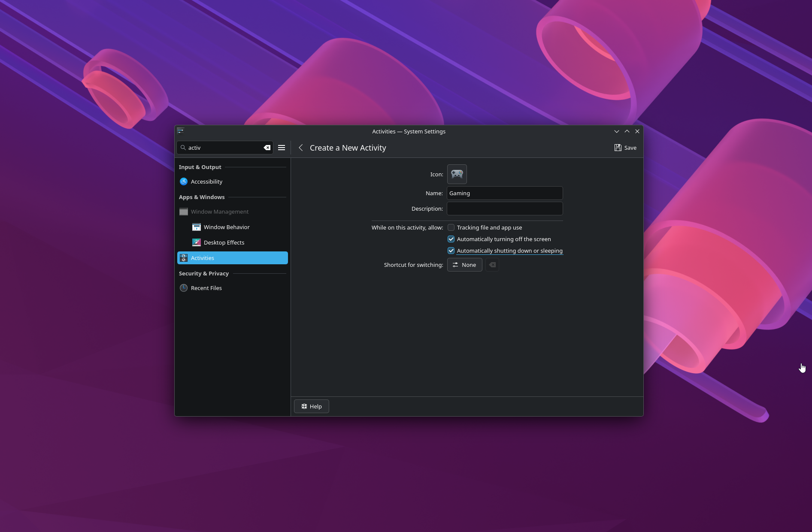Viewport: 812px width, 532px height.
Task: Select Activities in the sidebar
Action: (x=233, y=258)
